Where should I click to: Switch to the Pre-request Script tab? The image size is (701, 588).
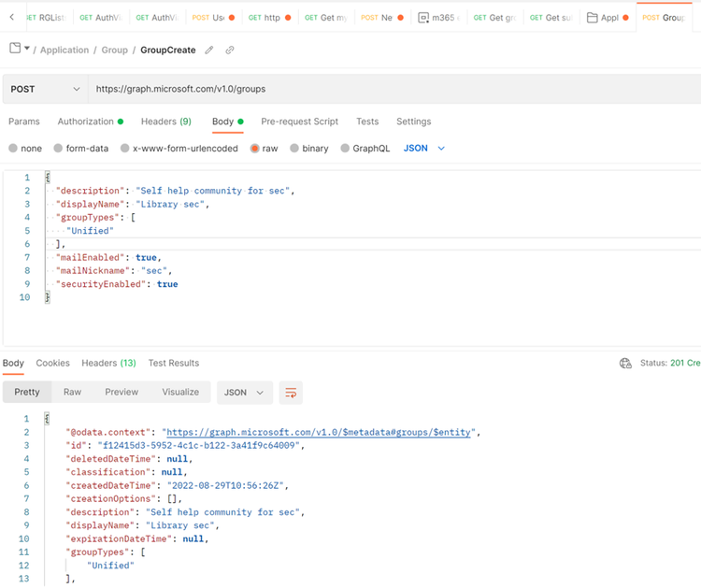[x=299, y=122]
